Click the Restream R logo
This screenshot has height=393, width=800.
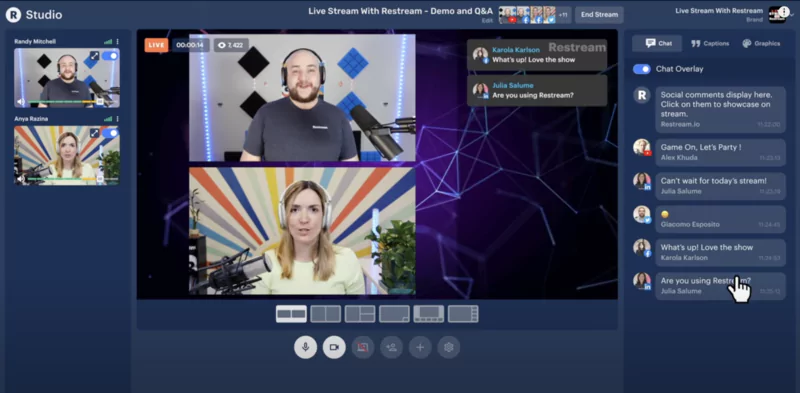pos(13,15)
